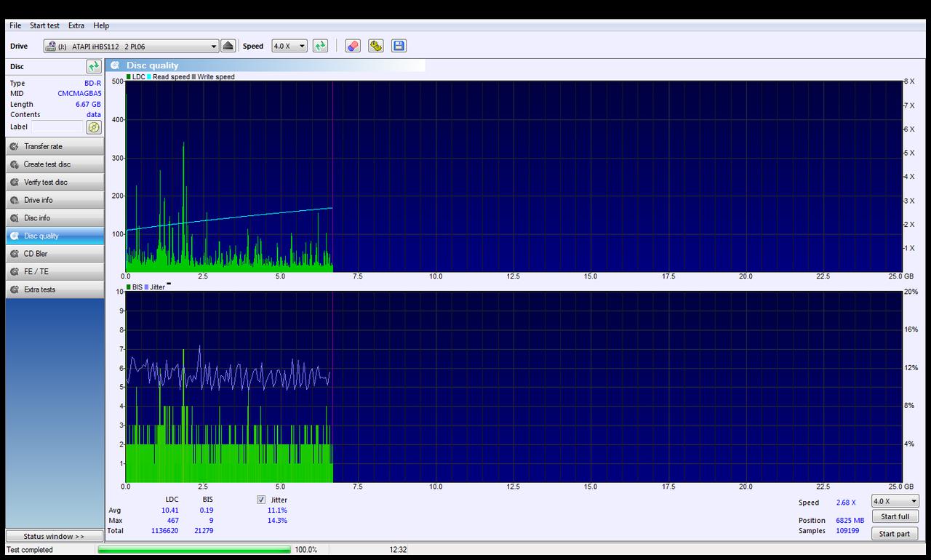Click the disc label edit icon
This screenshot has height=560, width=931.
[x=94, y=127]
